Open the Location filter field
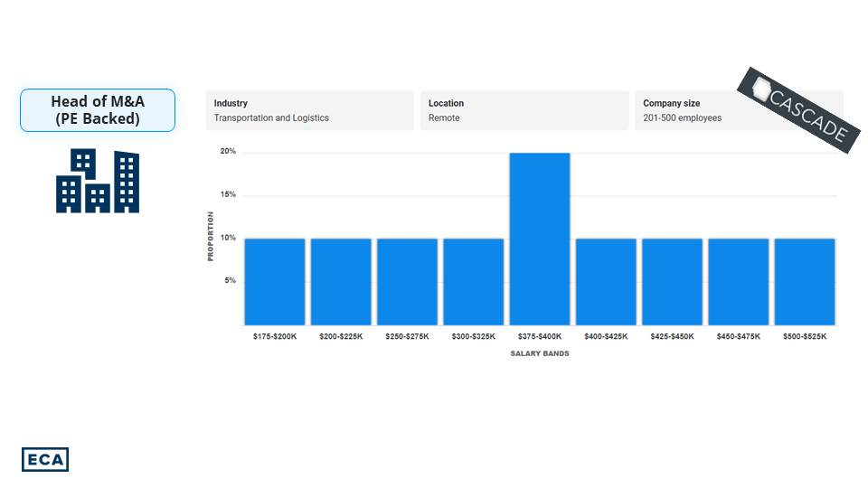 [x=524, y=110]
